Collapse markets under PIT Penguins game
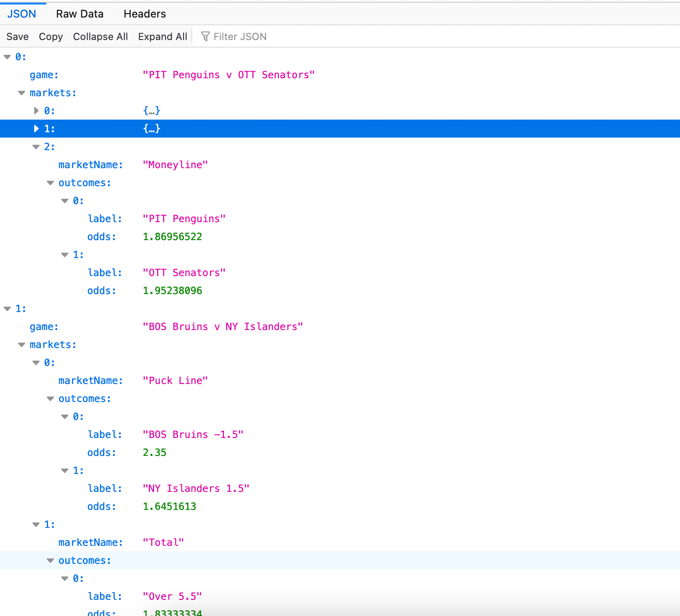Image resolution: width=680 pixels, height=616 pixels. click(x=22, y=93)
